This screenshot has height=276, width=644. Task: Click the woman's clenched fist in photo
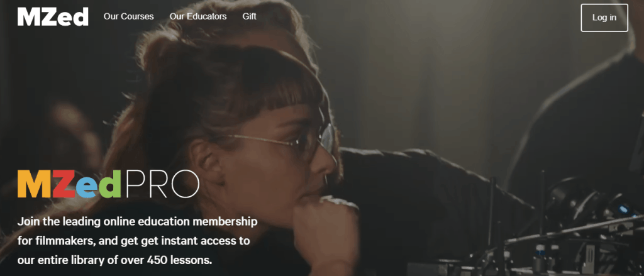pyautogui.click(x=326, y=230)
